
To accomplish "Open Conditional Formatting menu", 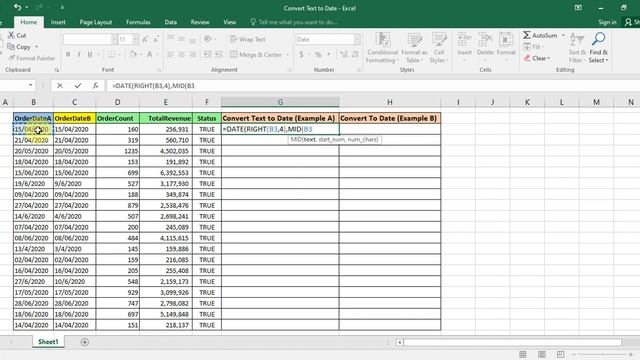I will (382, 48).
